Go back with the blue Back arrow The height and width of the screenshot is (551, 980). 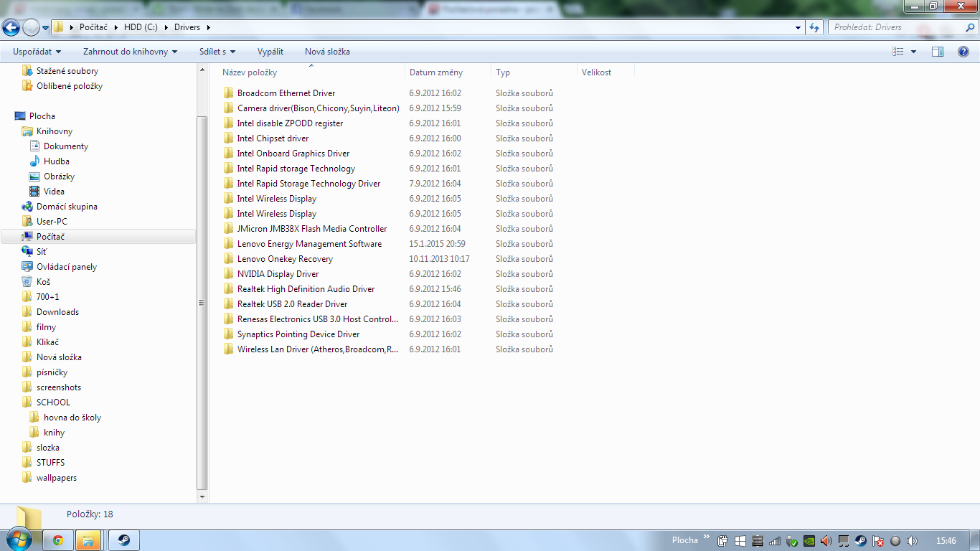coord(11,27)
